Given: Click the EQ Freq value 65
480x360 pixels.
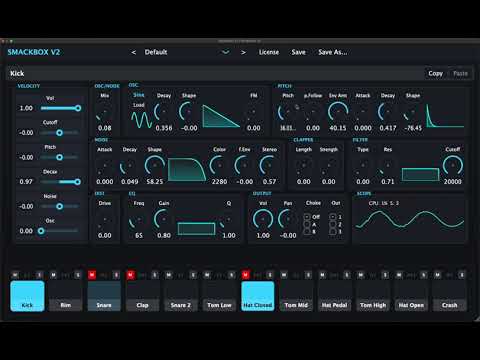Looking at the screenshot, I should pyautogui.click(x=139, y=235).
